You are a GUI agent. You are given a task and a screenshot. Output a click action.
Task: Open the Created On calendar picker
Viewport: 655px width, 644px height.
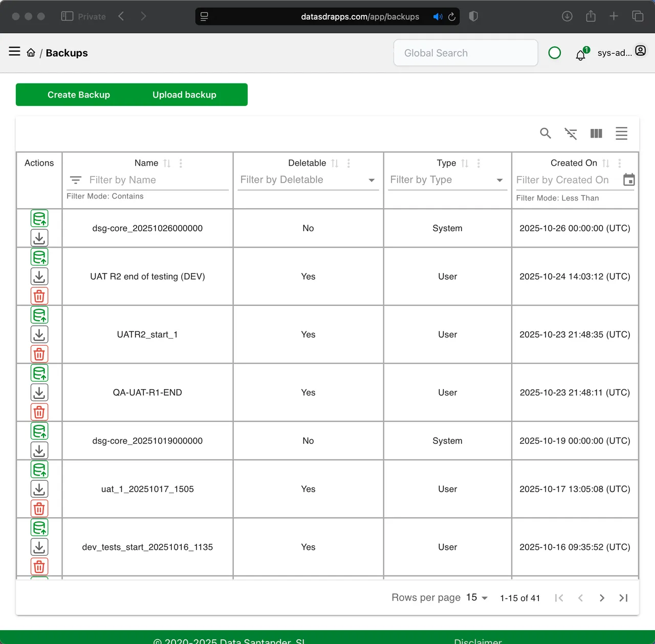point(629,180)
